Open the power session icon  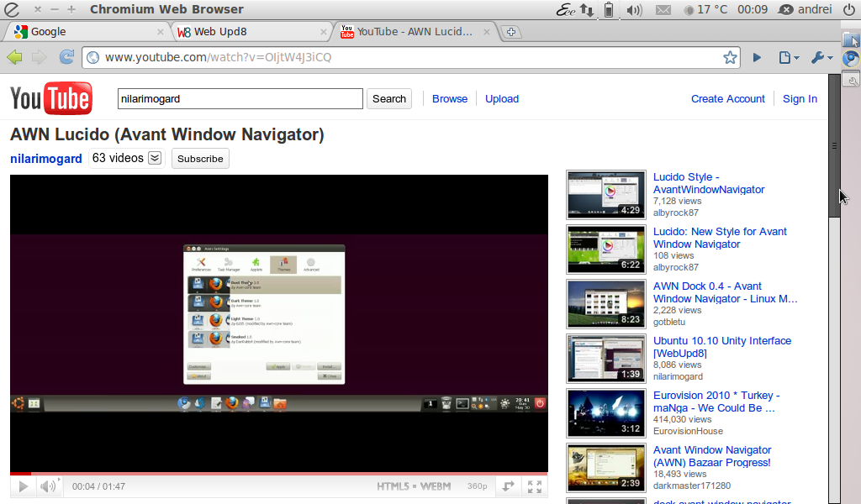849,9
